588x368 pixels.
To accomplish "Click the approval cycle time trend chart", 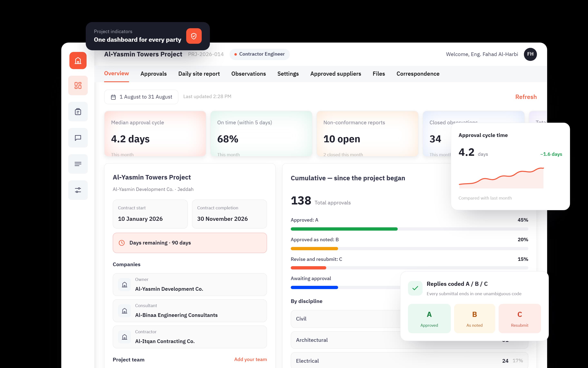I will click(501, 178).
